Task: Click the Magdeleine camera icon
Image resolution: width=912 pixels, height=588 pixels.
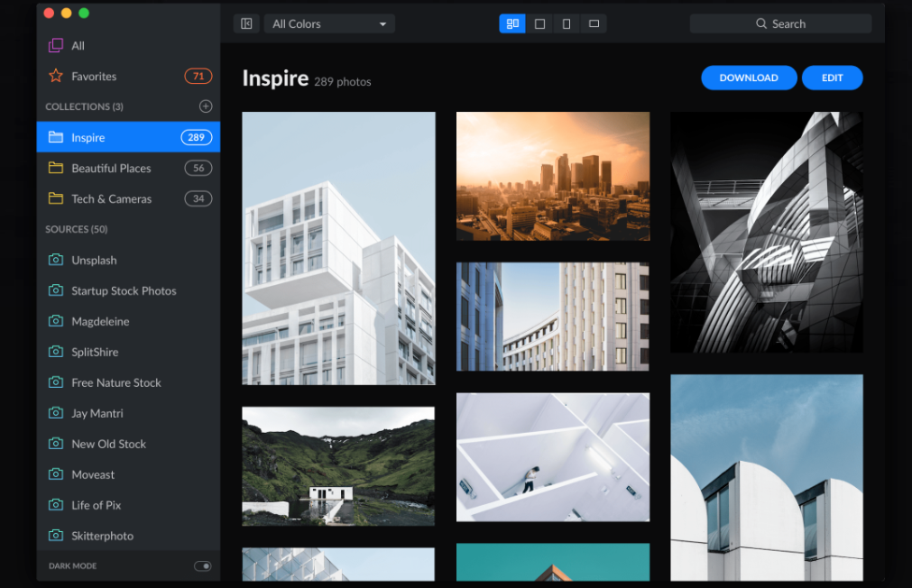Action: pos(56,321)
